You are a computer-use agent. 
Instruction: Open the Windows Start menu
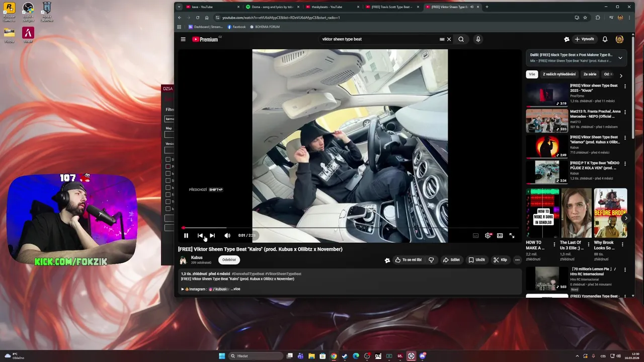tap(222, 356)
